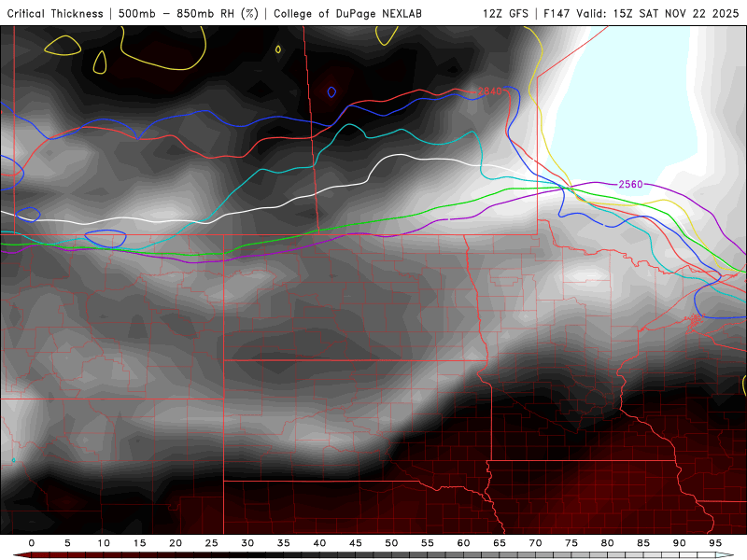747x560 pixels.
Task: Click the colorbar tick label "30"
Action: coord(247,543)
